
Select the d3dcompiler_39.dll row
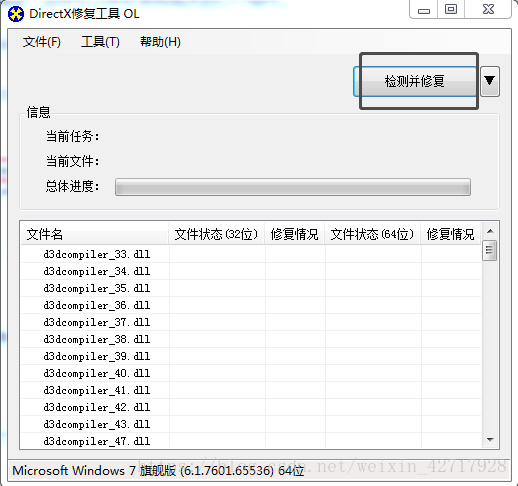point(251,356)
